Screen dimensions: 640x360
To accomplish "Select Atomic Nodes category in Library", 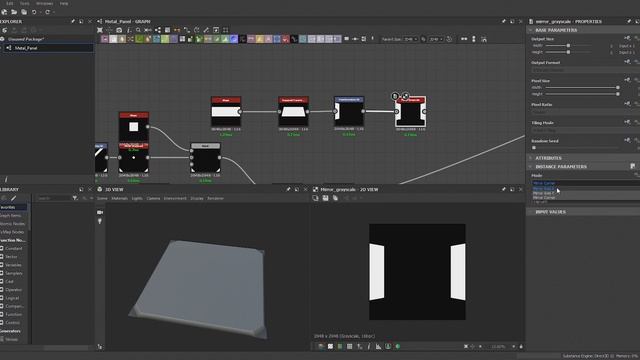I will pos(12,224).
